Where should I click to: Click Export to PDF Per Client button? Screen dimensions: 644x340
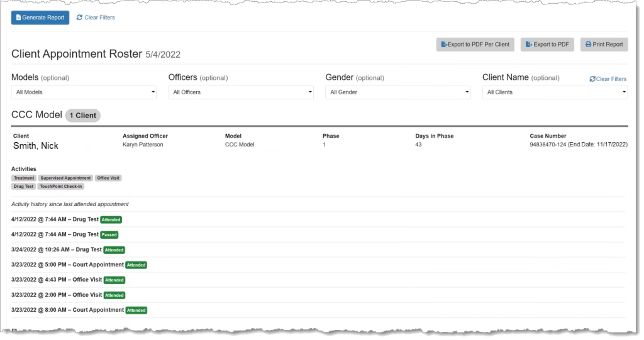pyautogui.click(x=475, y=45)
